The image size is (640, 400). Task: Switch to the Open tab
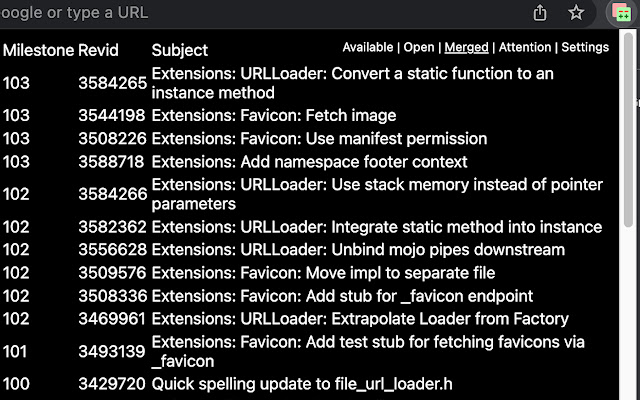pyautogui.click(x=419, y=47)
